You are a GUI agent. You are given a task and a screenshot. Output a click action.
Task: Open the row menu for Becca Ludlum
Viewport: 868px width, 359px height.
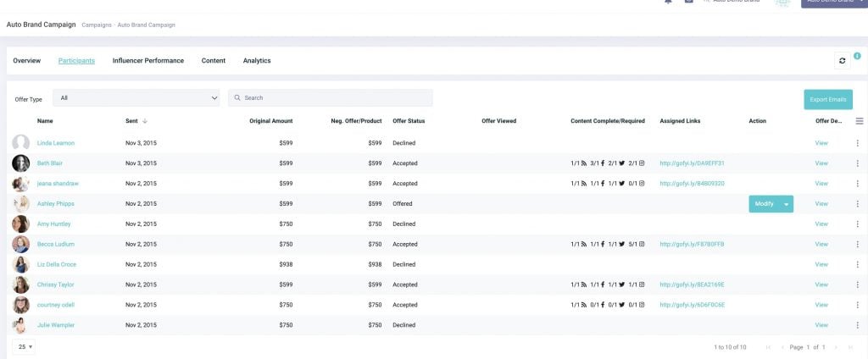coord(857,244)
